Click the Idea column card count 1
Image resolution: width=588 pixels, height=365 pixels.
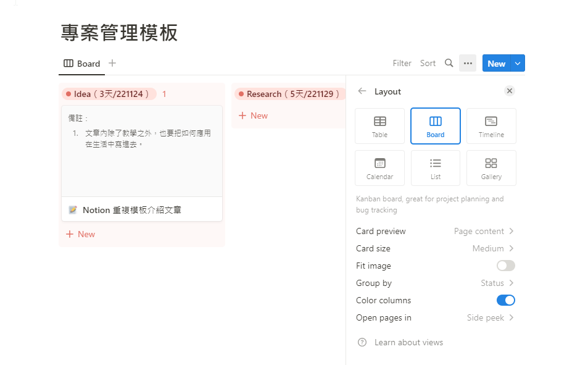coord(164,94)
